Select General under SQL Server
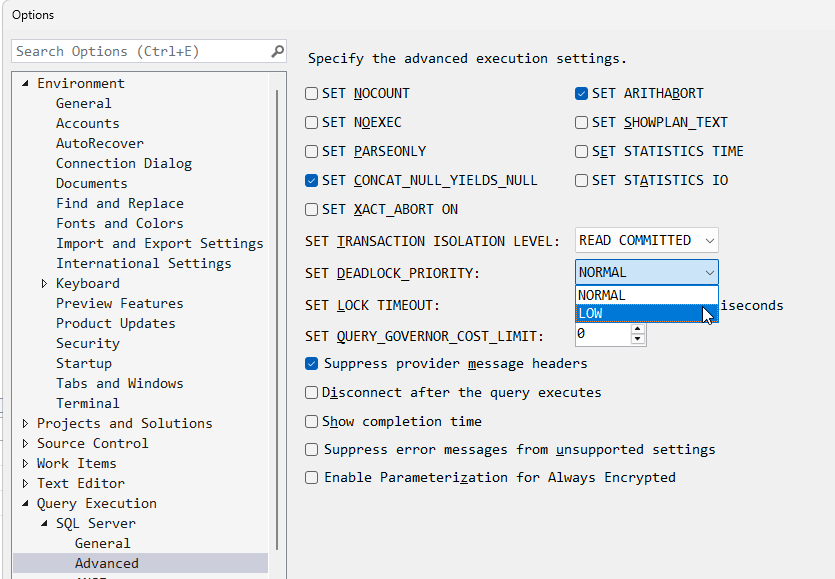 102,544
